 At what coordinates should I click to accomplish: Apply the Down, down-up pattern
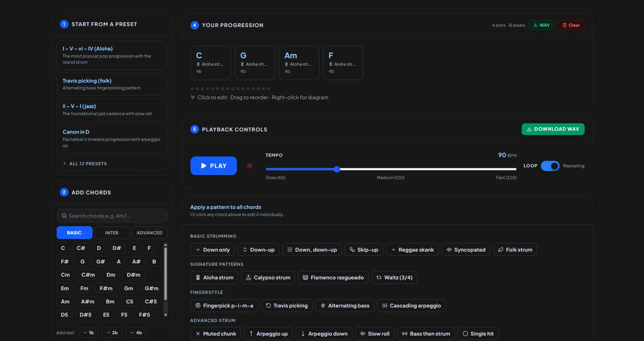tap(312, 250)
